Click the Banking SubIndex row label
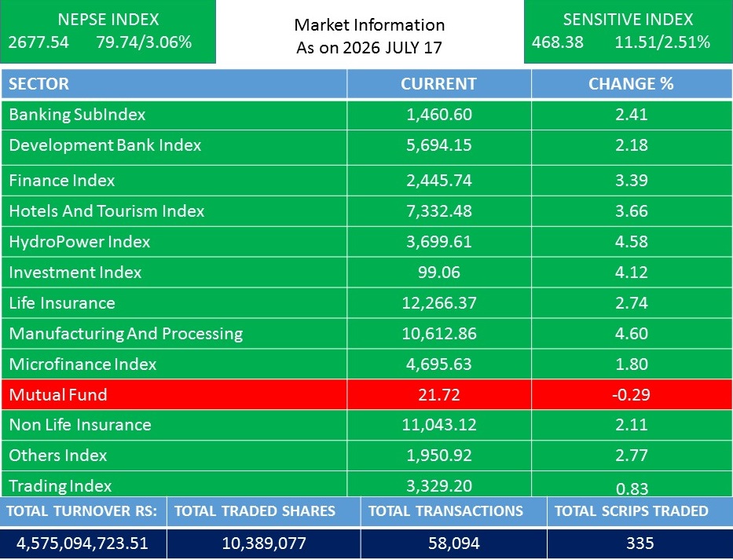This screenshot has height=560, width=733. (x=77, y=115)
